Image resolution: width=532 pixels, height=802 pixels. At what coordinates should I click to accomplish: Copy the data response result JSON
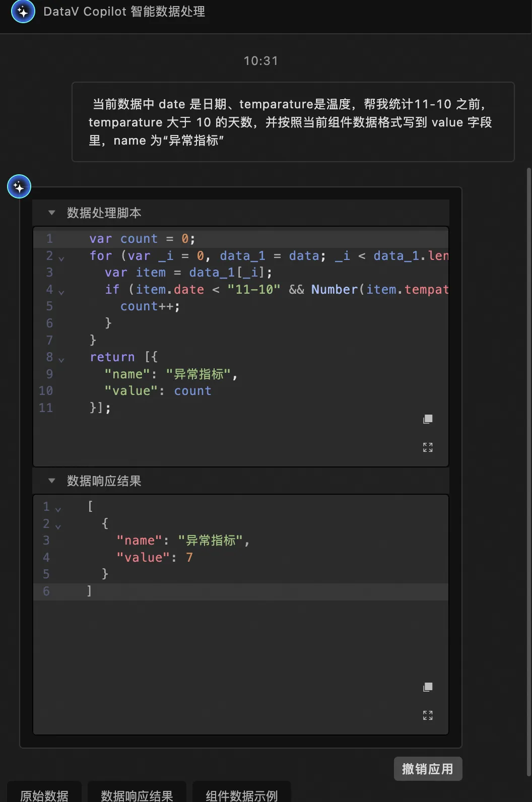(428, 687)
